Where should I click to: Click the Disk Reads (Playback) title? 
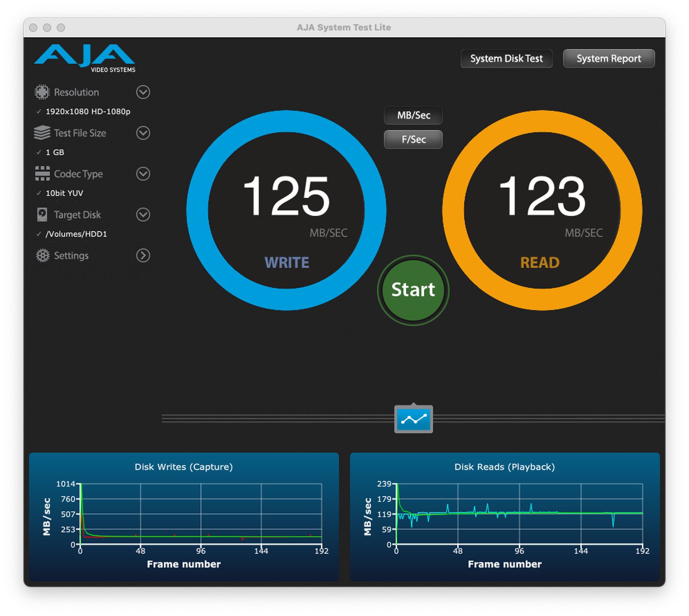click(x=505, y=467)
